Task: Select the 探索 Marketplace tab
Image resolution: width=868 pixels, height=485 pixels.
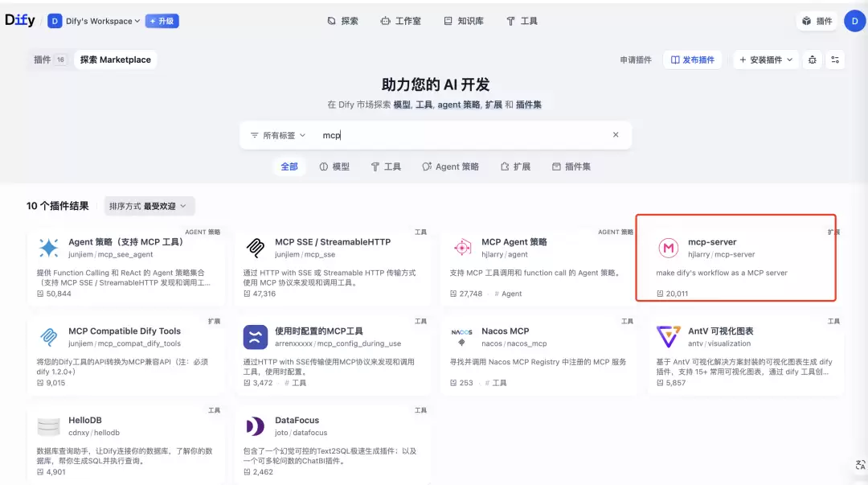Action: pos(115,60)
